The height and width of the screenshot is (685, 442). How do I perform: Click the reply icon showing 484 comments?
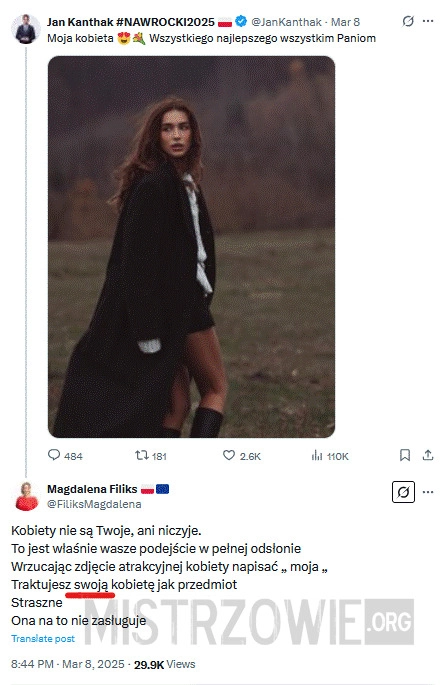coord(54,455)
